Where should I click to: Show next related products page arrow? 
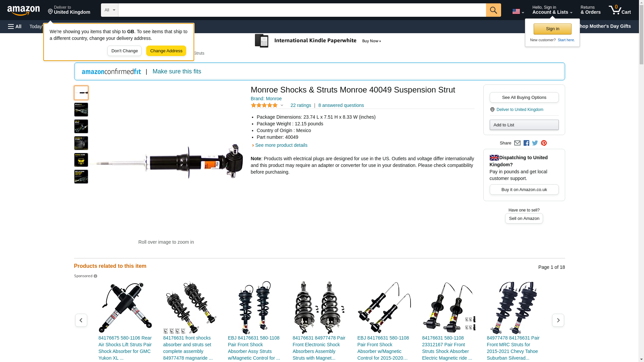558,320
